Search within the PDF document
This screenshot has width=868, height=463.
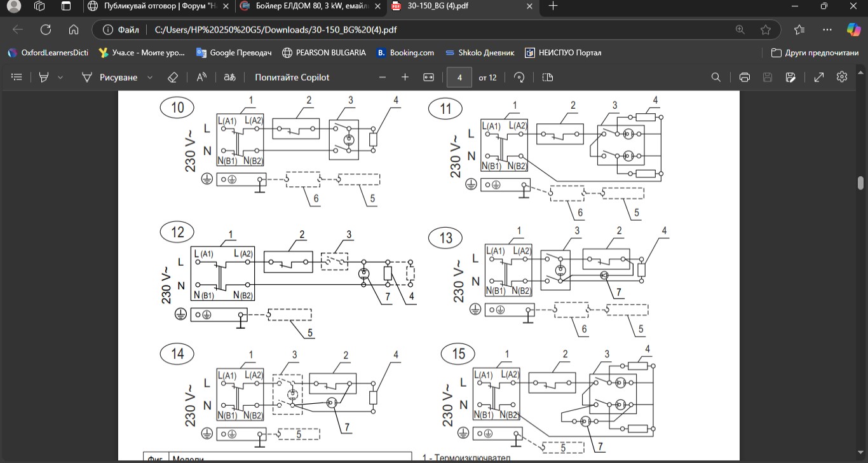tap(716, 78)
